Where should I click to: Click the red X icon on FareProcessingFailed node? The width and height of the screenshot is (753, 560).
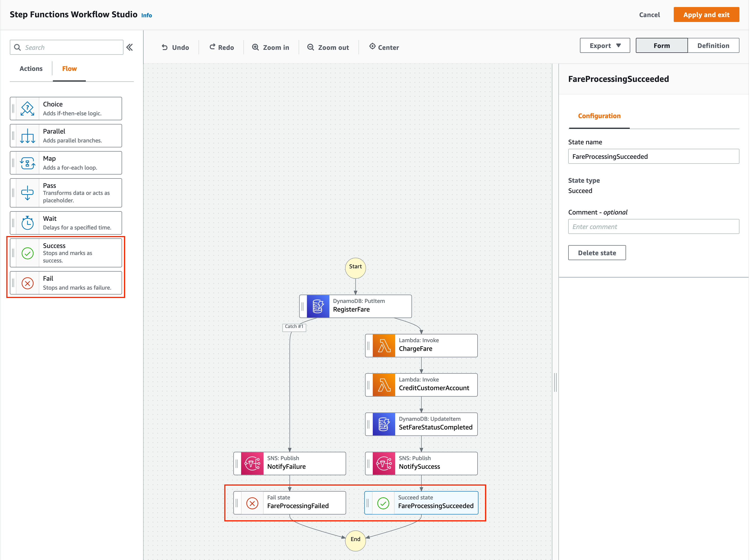252,503
